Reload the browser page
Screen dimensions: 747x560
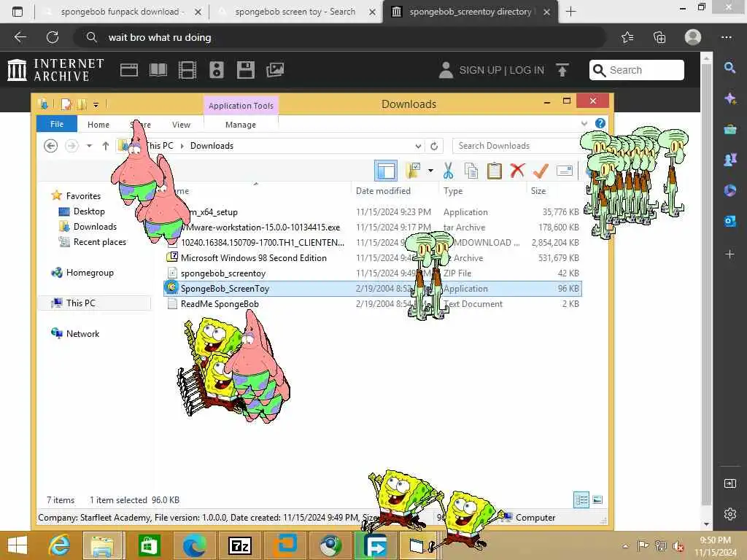(x=53, y=37)
